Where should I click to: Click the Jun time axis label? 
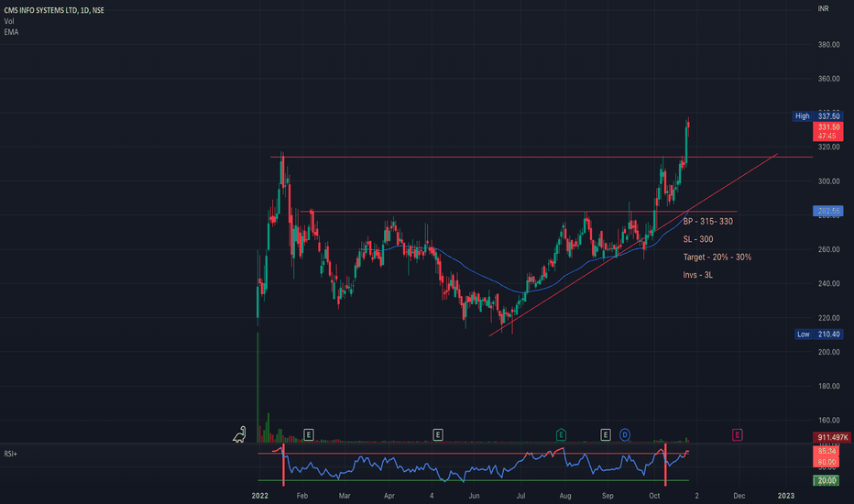tap(475, 496)
